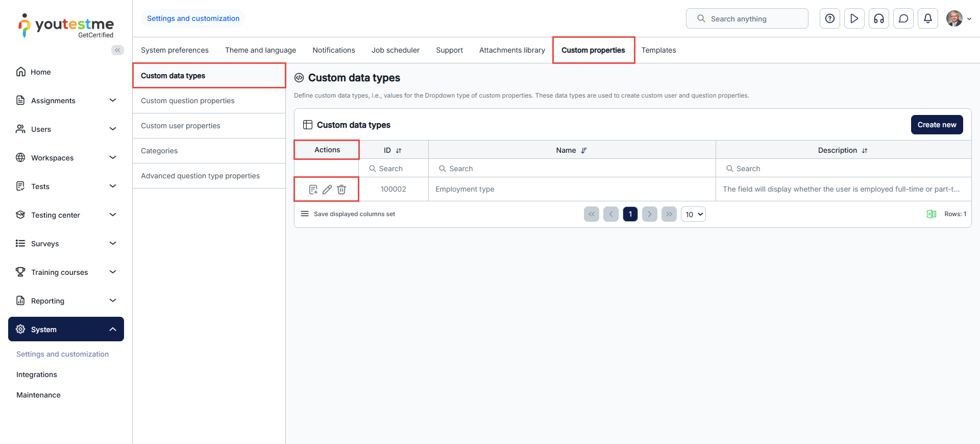Click the video tutorials play icon
This screenshot has width=980, height=444.
tap(854, 19)
